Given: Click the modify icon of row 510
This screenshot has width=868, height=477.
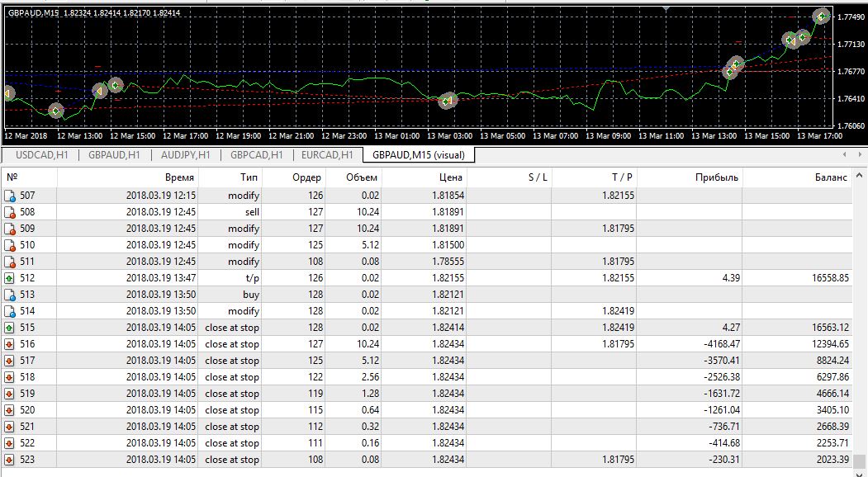Looking at the screenshot, I should coord(9,245).
